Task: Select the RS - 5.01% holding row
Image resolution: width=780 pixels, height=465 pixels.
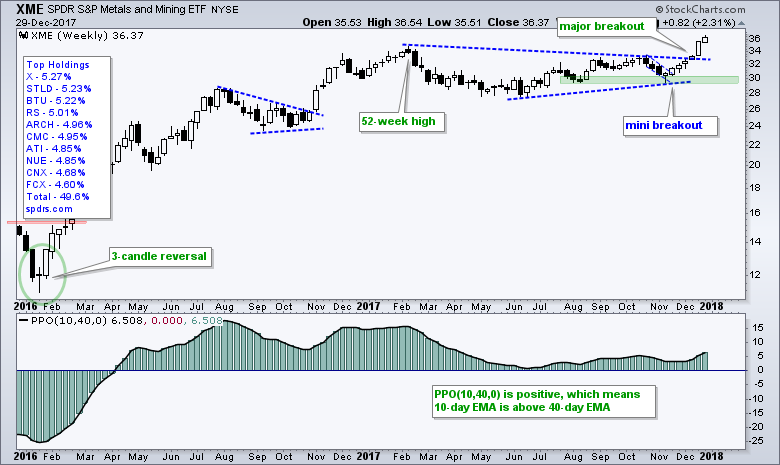Action: (52, 112)
